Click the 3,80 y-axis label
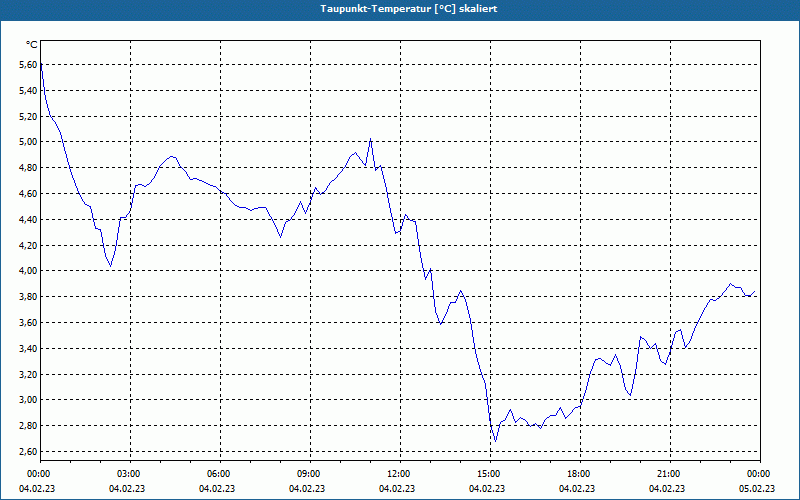This screenshot has height=500, width=800. coord(28,296)
